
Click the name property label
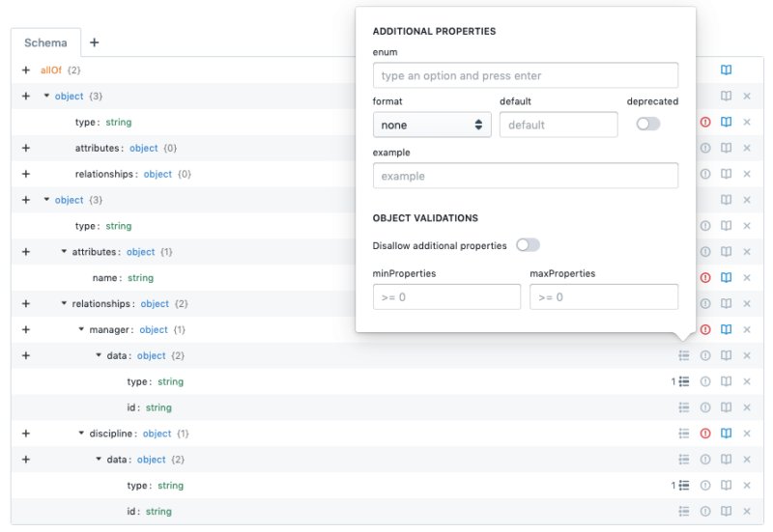pos(104,278)
